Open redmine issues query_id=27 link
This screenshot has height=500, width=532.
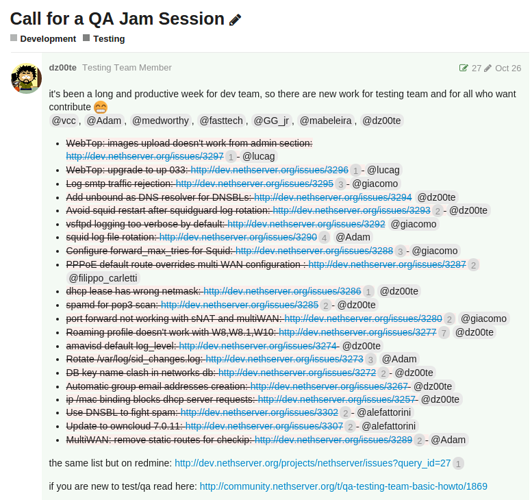pos(312,463)
